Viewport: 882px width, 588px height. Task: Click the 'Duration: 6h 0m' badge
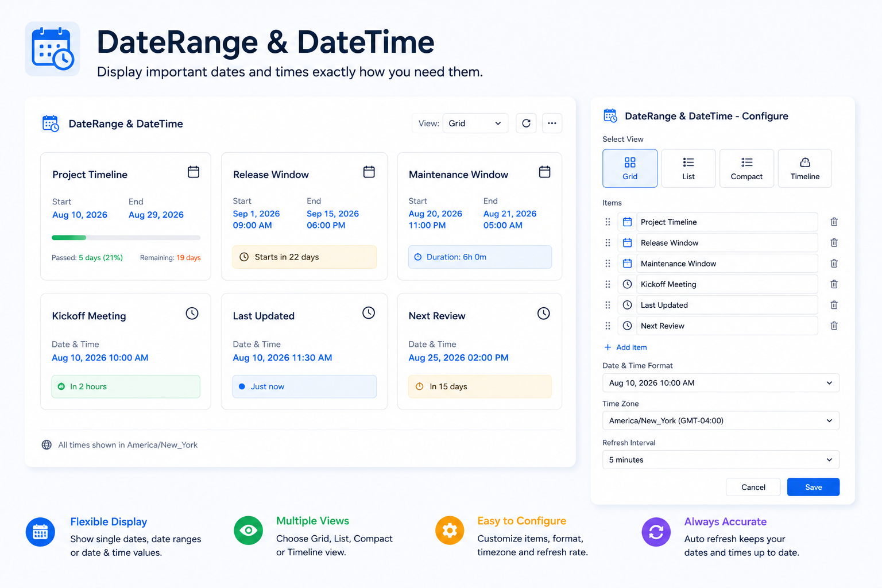pos(480,257)
